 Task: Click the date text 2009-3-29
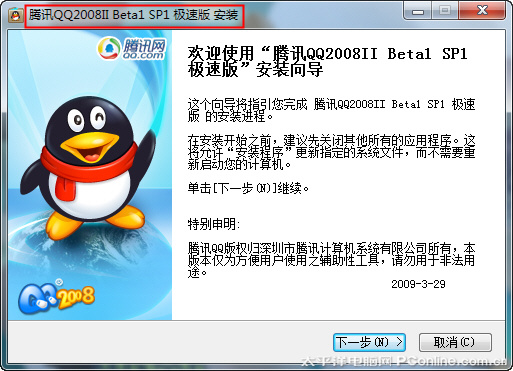[x=418, y=284]
